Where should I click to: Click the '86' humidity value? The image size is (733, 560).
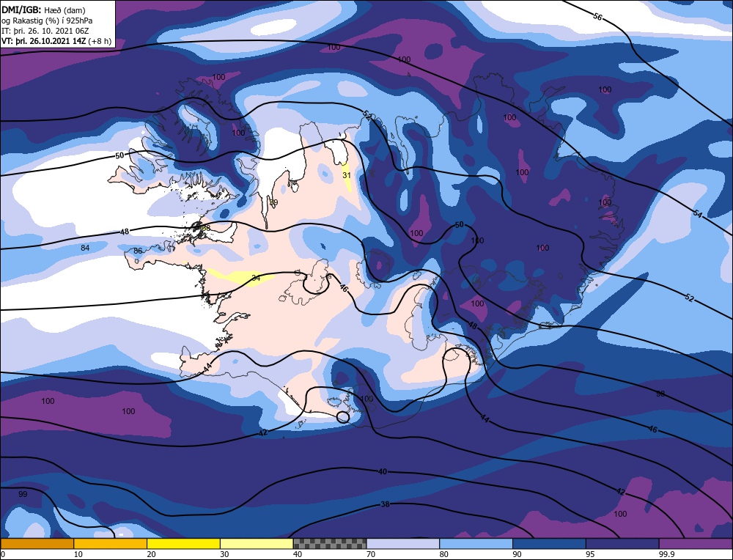(x=138, y=251)
